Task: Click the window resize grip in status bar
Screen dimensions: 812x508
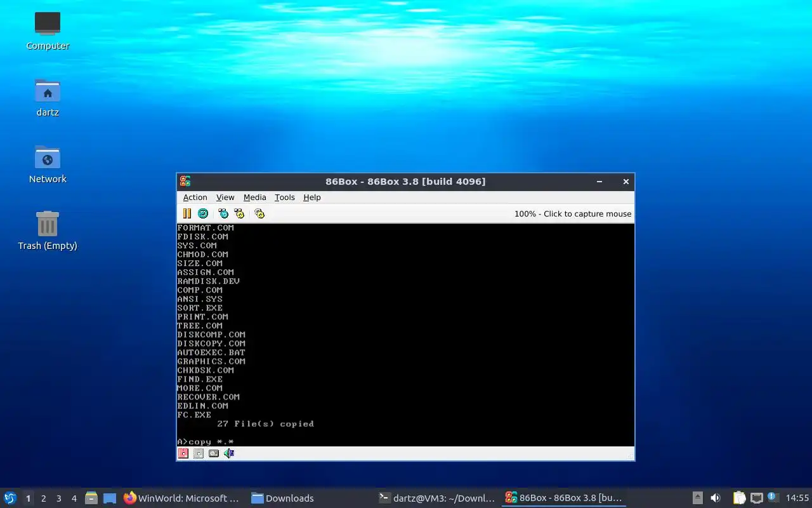Action: (630, 456)
